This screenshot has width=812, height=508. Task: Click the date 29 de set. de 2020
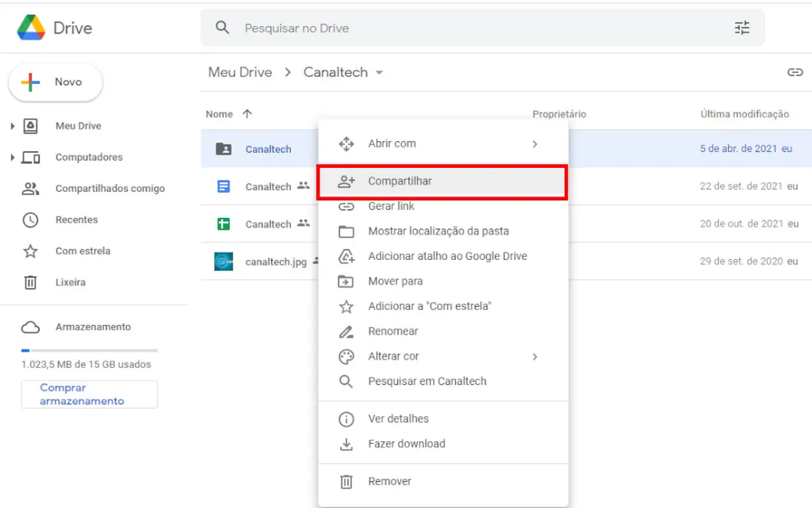(x=741, y=262)
